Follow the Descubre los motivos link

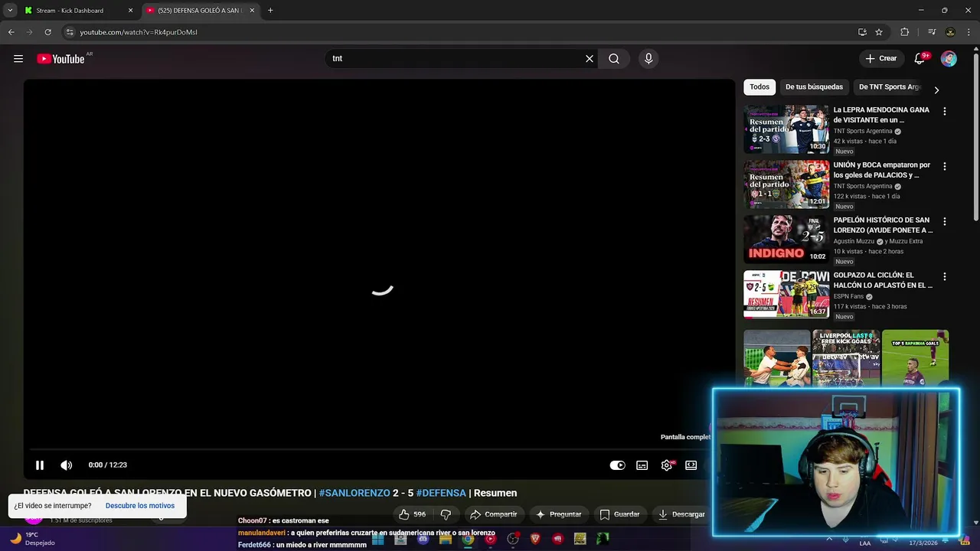140,506
